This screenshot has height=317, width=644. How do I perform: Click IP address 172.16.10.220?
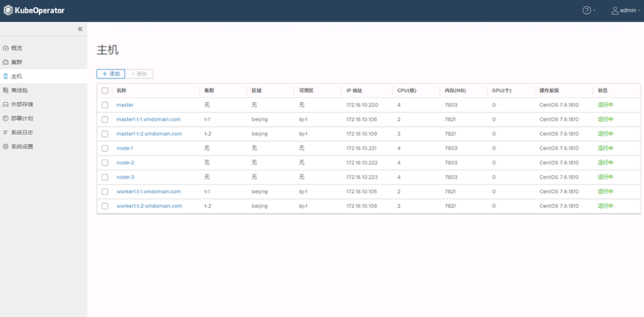(x=363, y=105)
